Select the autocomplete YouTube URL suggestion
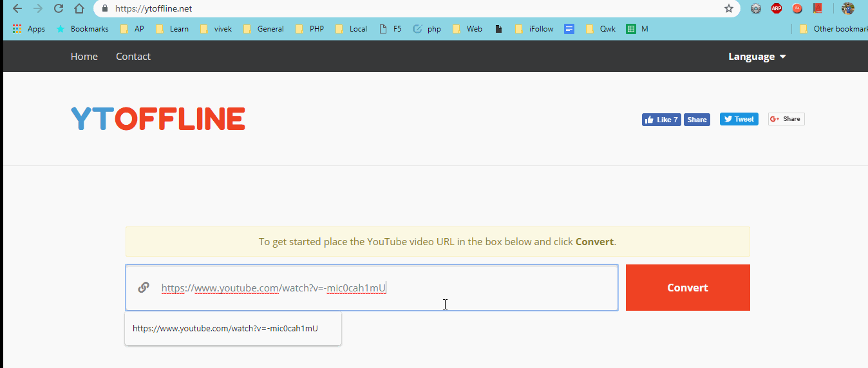Screen dimensions: 868x368 (225, 328)
